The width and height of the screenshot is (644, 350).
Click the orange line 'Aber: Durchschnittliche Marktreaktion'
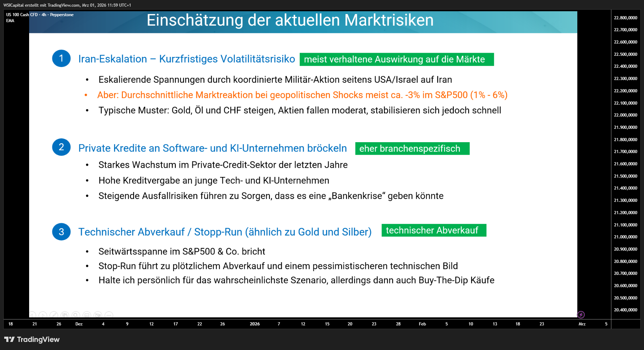tap(302, 95)
